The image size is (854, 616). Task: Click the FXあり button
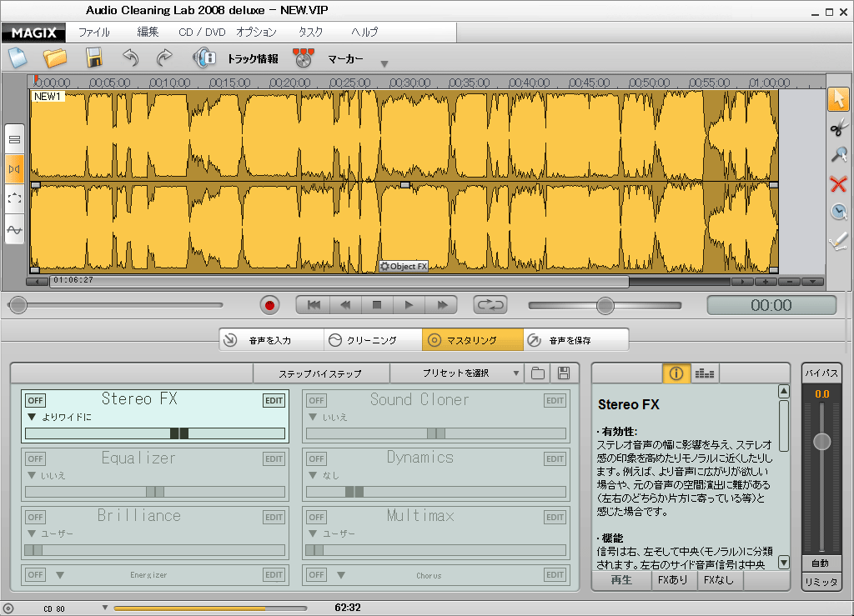click(x=673, y=580)
